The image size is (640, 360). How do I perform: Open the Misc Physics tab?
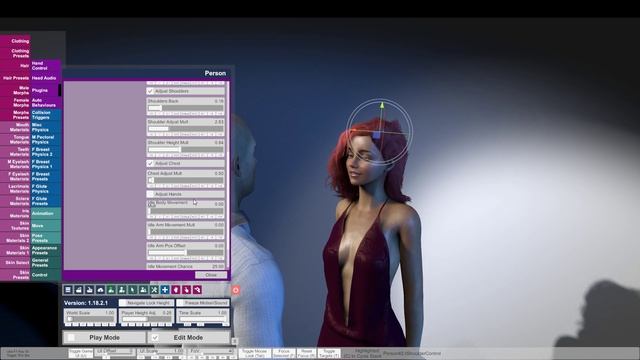[46, 127]
